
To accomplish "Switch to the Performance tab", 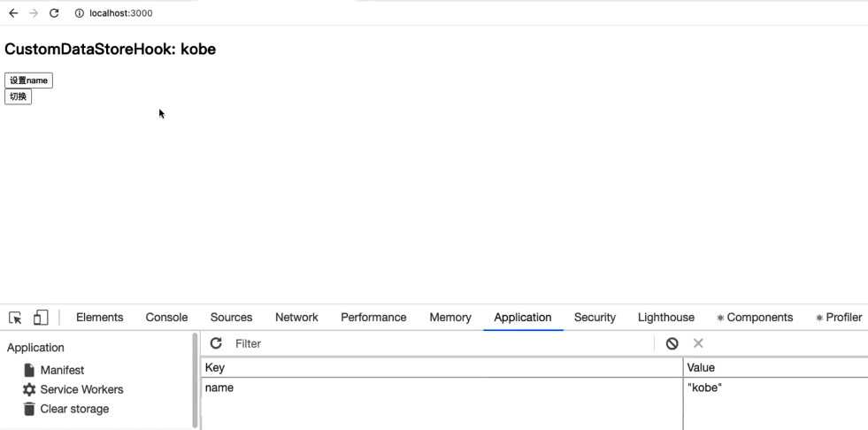I will coord(373,318).
